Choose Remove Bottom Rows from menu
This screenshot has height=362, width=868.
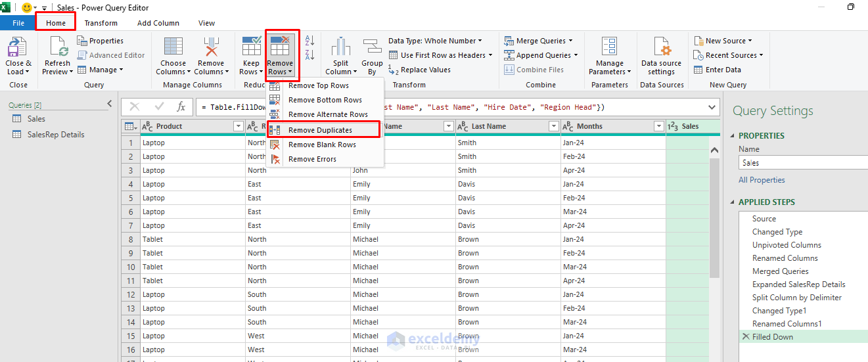pos(325,100)
